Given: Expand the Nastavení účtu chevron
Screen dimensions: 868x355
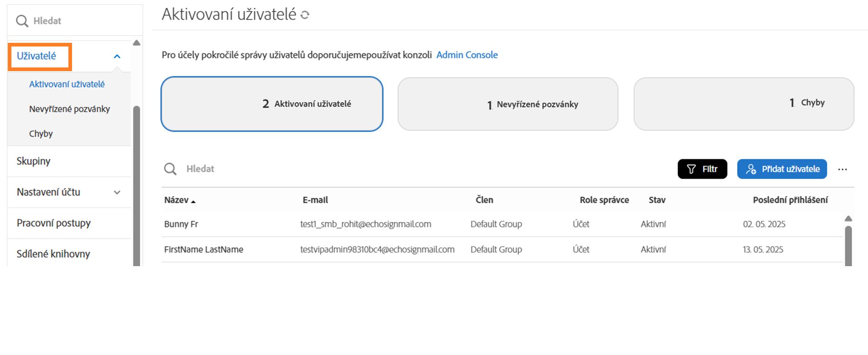Looking at the screenshot, I should [117, 192].
